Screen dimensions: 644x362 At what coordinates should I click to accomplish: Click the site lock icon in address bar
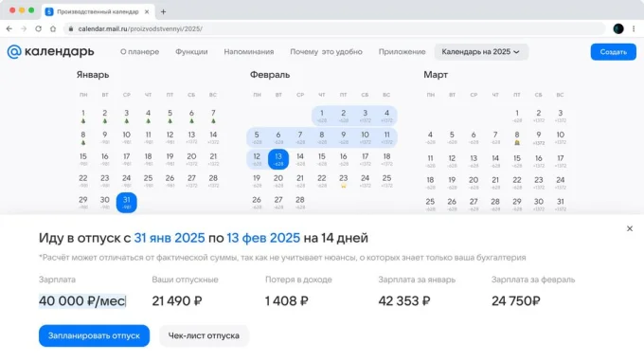coord(71,28)
